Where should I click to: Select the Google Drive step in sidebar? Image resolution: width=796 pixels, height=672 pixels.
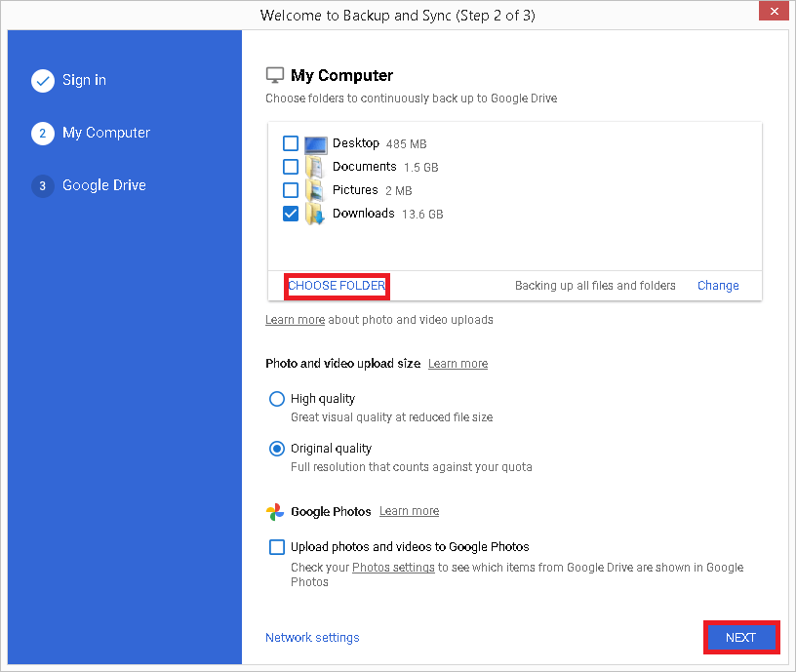[107, 185]
